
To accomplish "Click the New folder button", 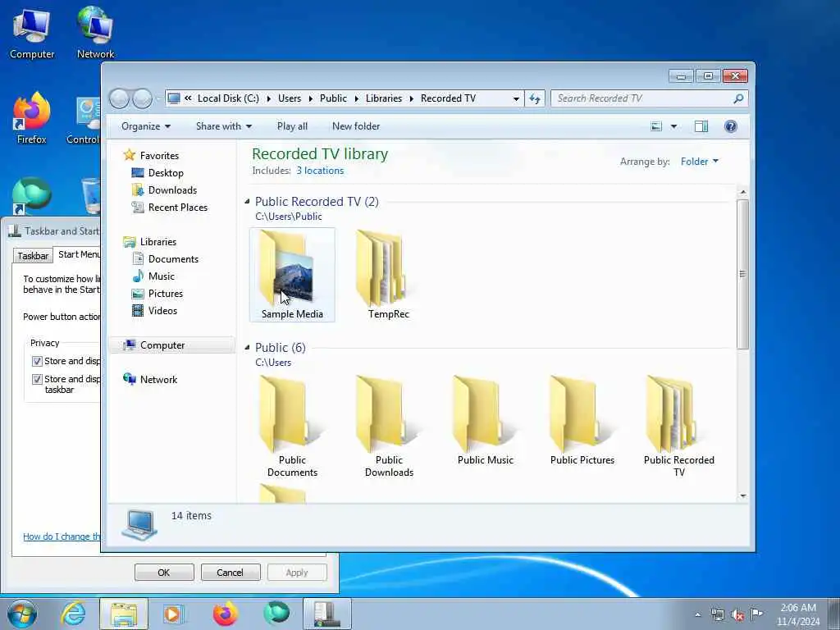I will [x=356, y=126].
